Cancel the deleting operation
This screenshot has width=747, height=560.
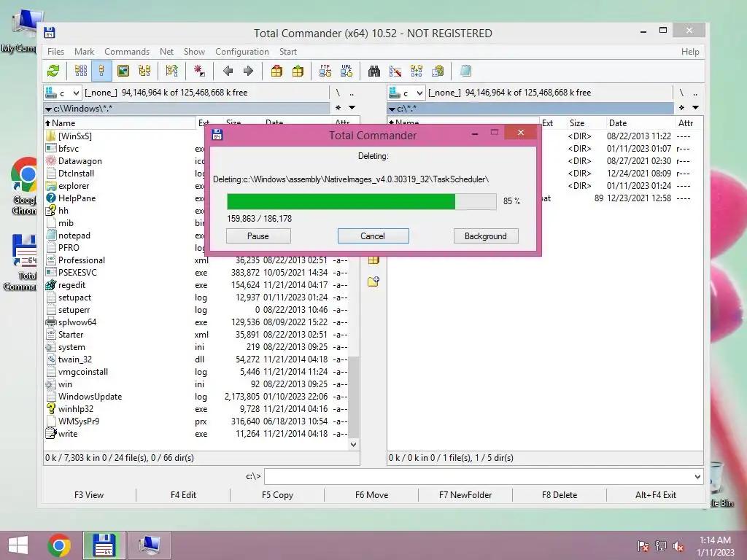(x=373, y=236)
